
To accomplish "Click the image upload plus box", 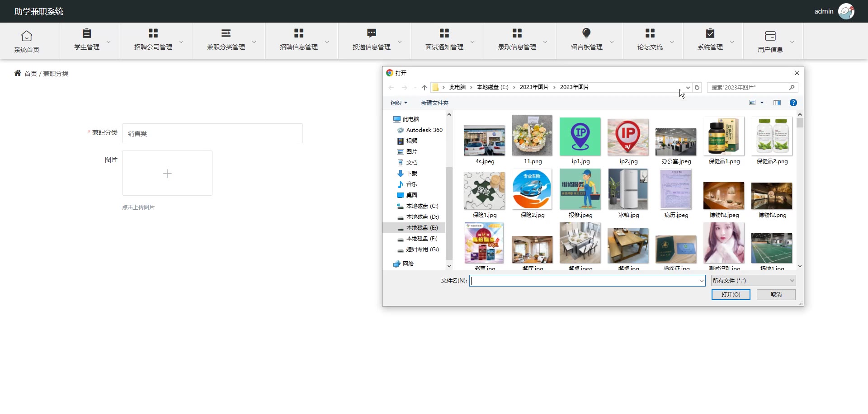I will coord(167,173).
